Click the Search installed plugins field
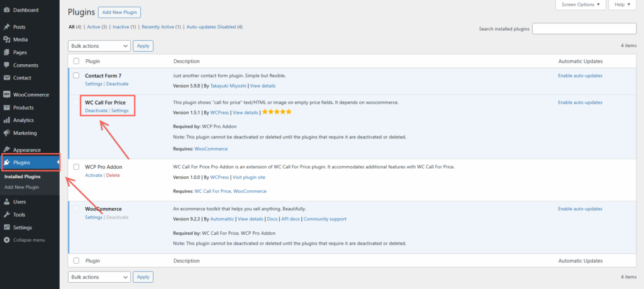Image resolution: width=644 pixels, height=289 pixels. coord(584,29)
